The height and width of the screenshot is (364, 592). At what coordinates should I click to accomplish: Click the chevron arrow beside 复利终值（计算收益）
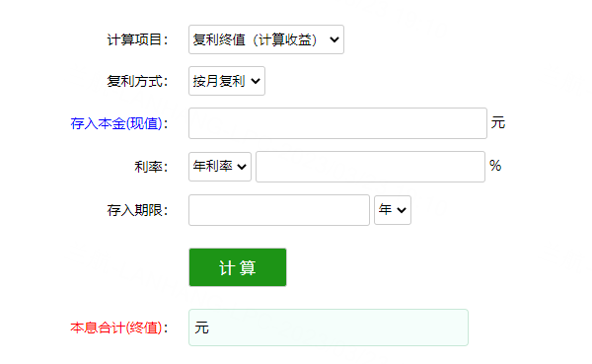[334, 39]
